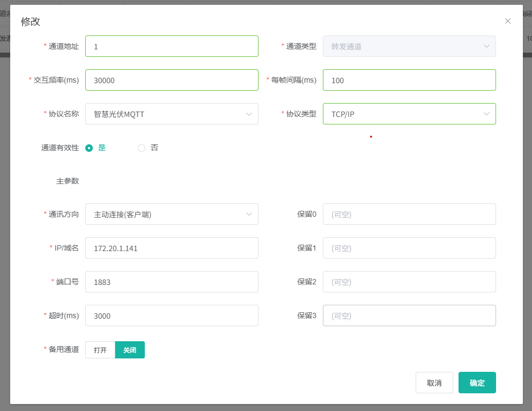Open the 协议名称 dropdown

tap(172, 114)
